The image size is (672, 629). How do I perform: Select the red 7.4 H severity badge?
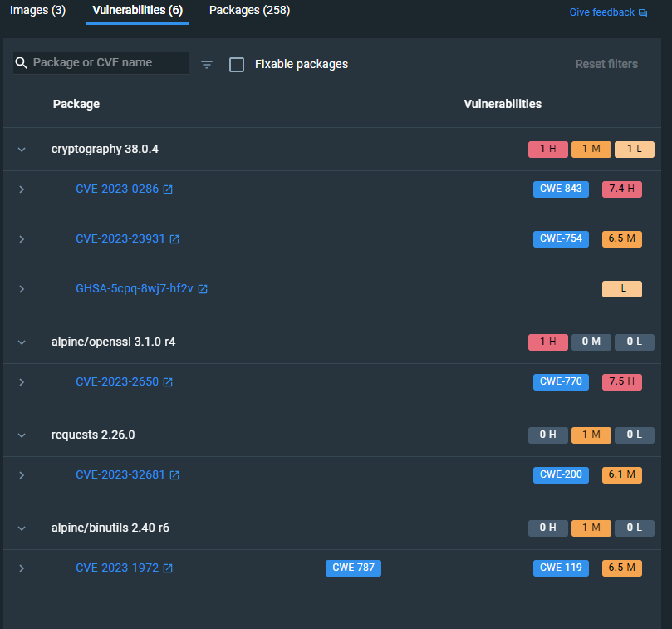621,189
